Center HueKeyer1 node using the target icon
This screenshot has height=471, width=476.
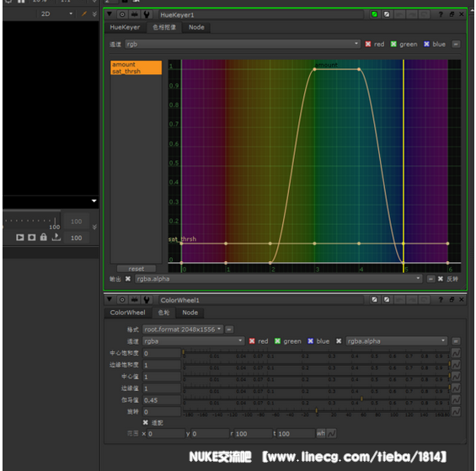click(x=122, y=14)
